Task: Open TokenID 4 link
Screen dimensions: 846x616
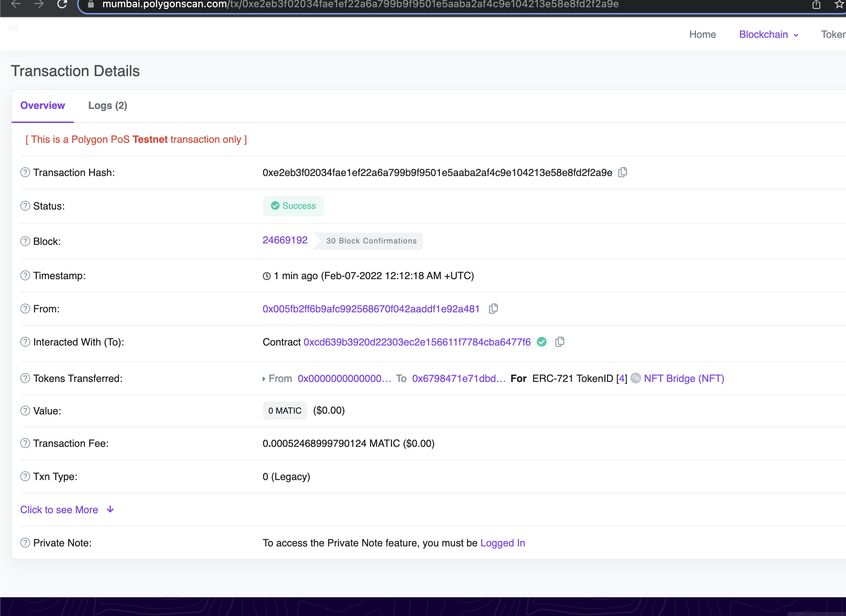Action: click(x=621, y=378)
